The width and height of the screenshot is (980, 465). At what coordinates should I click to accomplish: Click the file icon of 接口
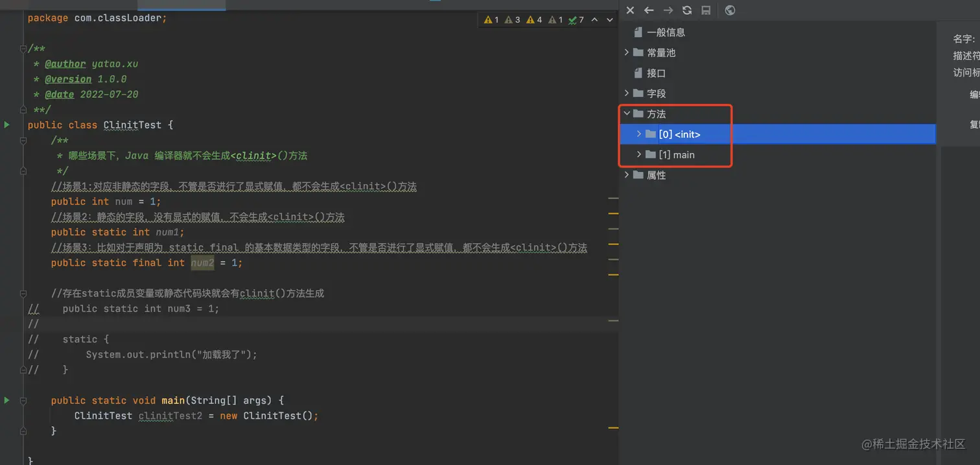(638, 73)
